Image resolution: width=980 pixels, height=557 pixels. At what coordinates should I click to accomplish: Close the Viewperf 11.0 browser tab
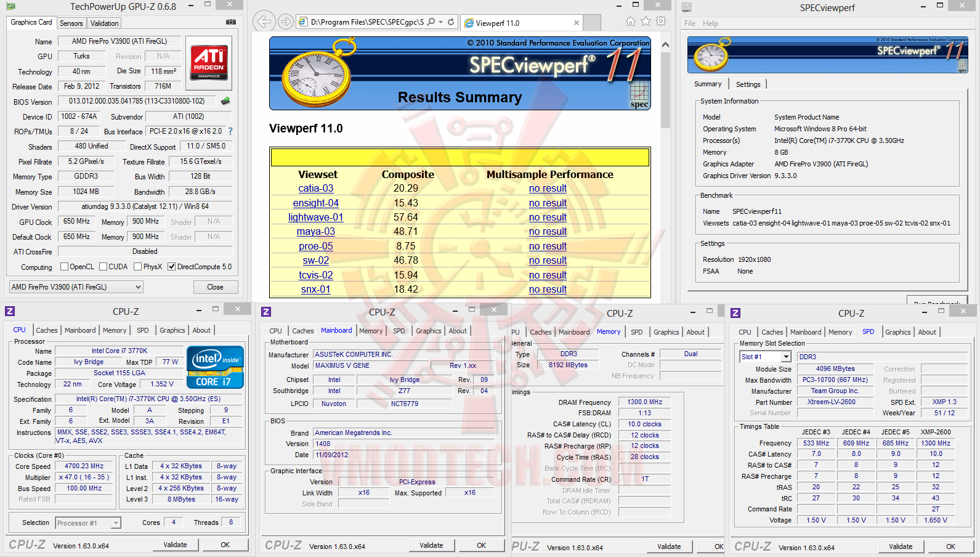(x=577, y=23)
